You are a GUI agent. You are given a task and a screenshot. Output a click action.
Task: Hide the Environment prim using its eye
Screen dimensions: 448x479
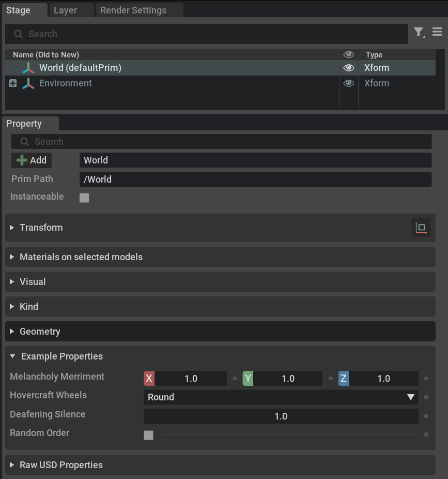349,83
